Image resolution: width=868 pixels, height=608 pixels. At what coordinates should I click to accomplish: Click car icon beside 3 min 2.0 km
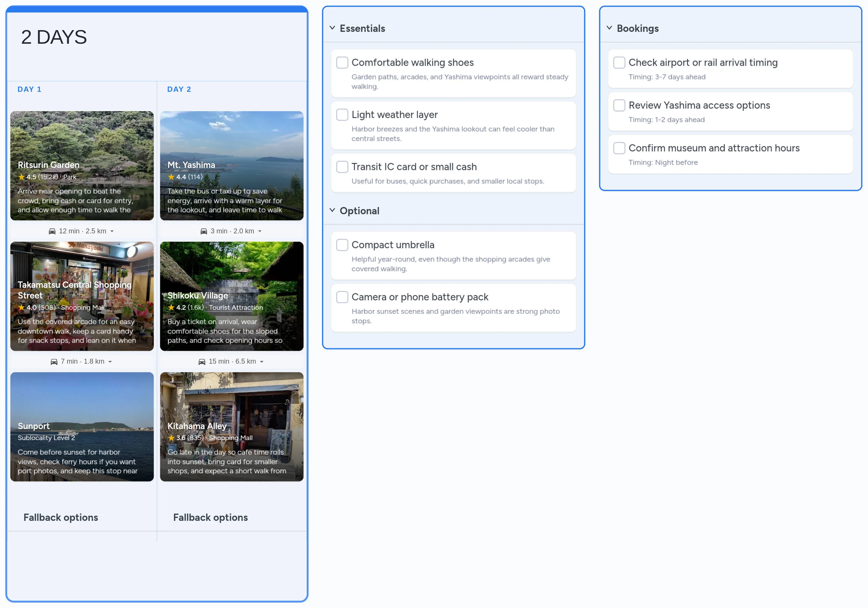click(x=204, y=231)
